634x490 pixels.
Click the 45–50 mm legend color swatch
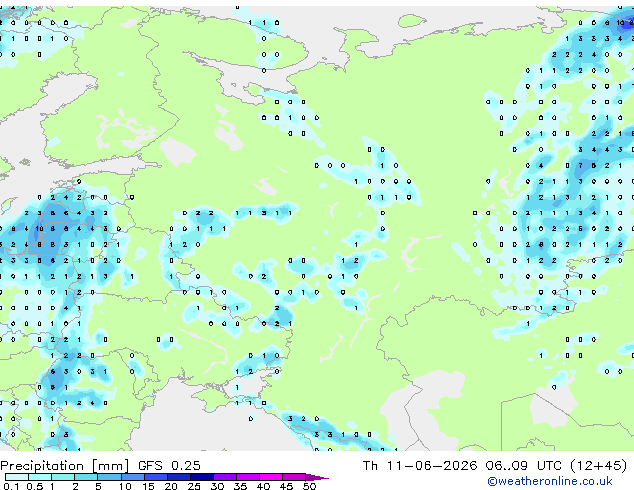(x=294, y=477)
